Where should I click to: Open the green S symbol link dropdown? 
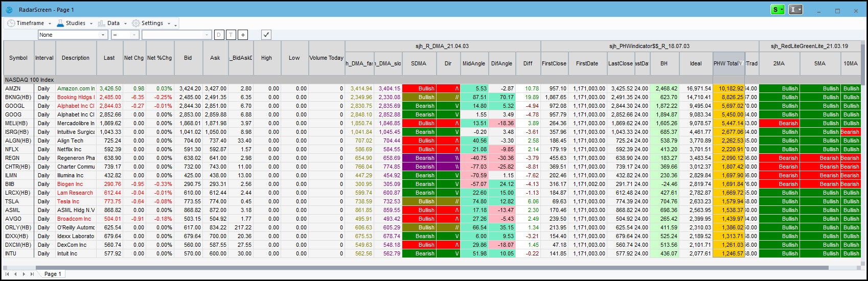[778, 10]
